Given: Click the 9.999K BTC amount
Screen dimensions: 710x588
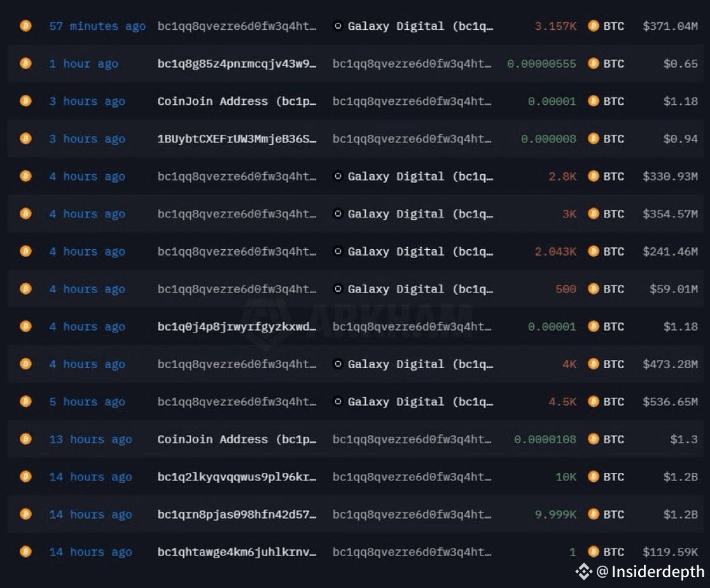Looking at the screenshot, I should pyautogui.click(x=555, y=514).
